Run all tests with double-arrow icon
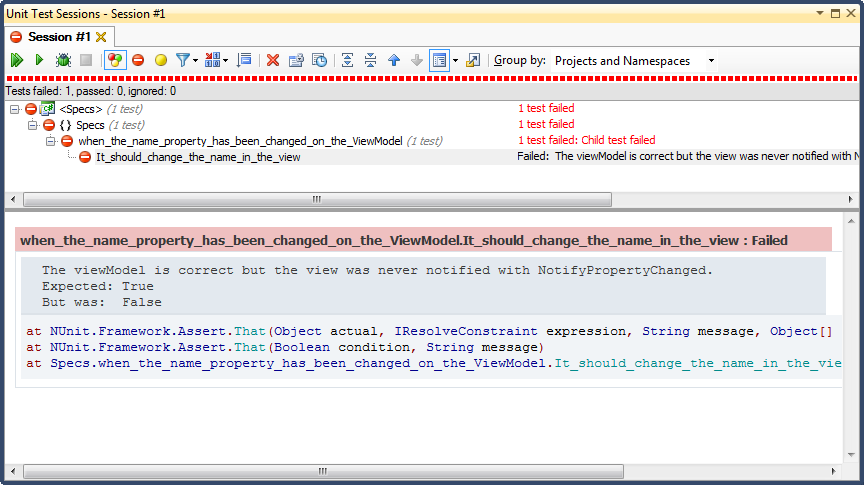Image resolution: width=864 pixels, height=485 pixels. pos(17,60)
